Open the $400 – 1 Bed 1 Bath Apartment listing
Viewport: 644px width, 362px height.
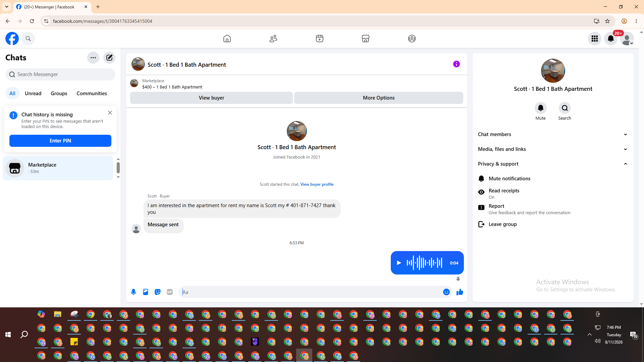172,87
